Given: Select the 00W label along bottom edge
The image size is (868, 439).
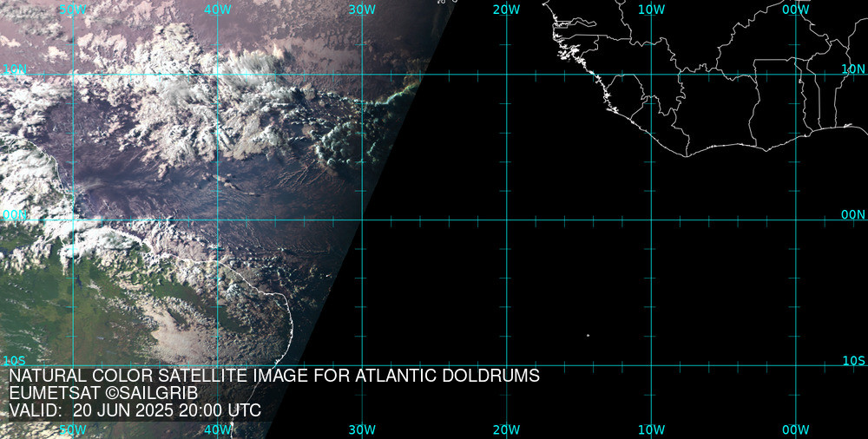Looking at the screenshot, I should [x=796, y=429].
